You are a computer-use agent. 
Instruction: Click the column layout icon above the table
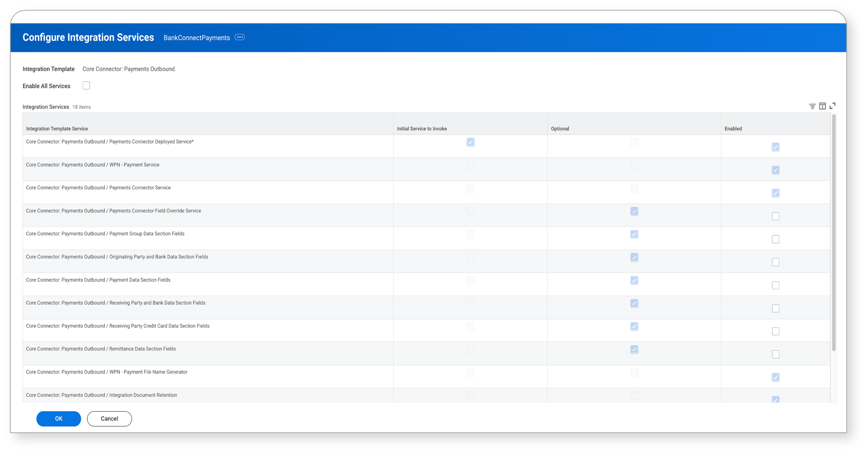point(822,106)
